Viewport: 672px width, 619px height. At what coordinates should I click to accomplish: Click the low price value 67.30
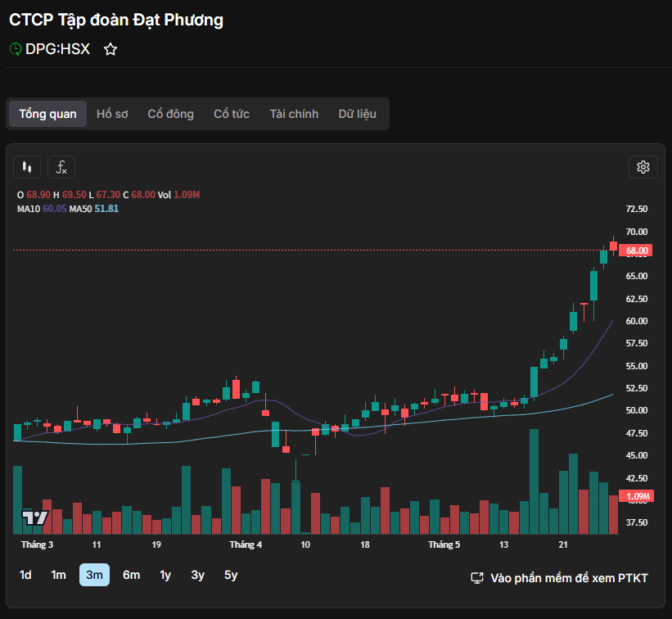108,195
